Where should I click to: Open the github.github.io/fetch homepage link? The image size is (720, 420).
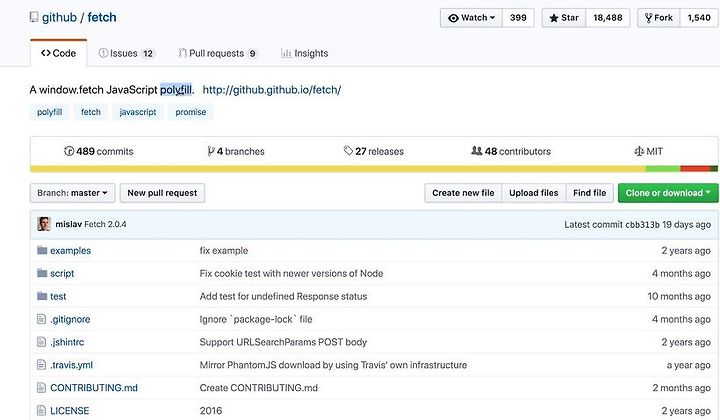(271, 90)
